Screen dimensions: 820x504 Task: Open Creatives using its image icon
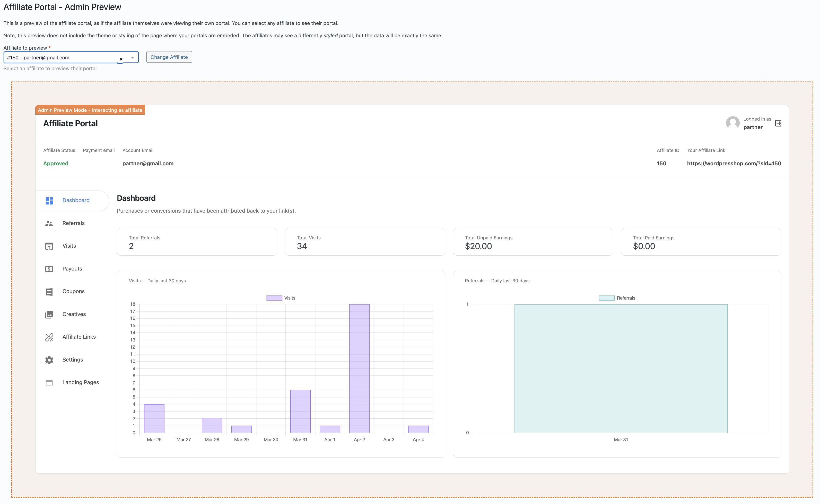click(x=49, y=314)
